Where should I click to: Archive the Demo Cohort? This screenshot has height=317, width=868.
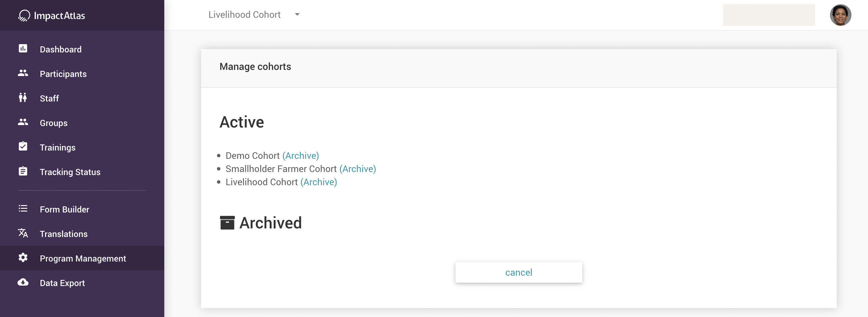301,156
